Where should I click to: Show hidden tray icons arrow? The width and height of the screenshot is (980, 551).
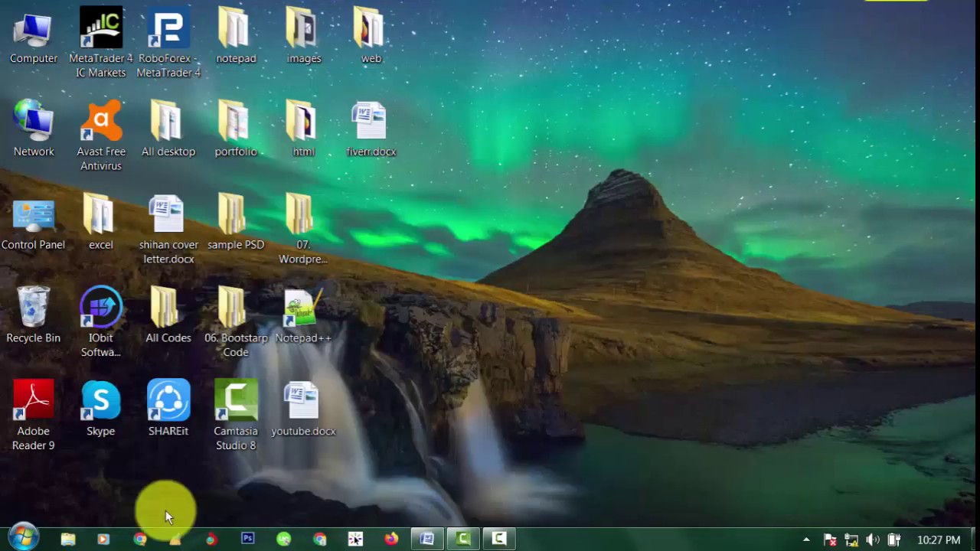[x=806, y=540]
